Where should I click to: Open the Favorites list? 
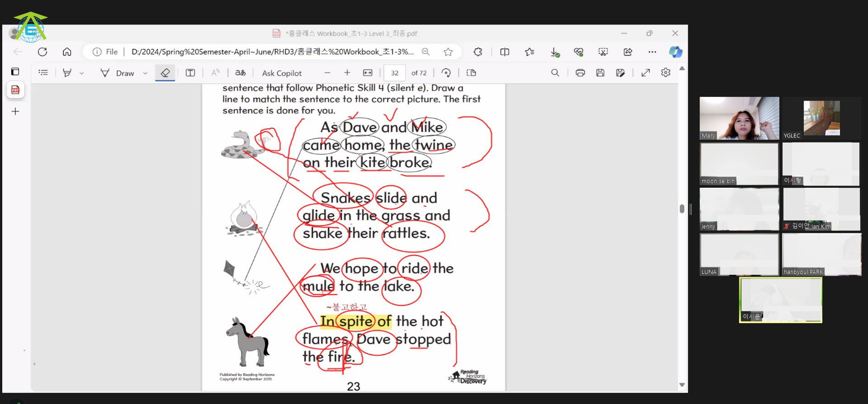pyautogui.click(x=529, y=52)
